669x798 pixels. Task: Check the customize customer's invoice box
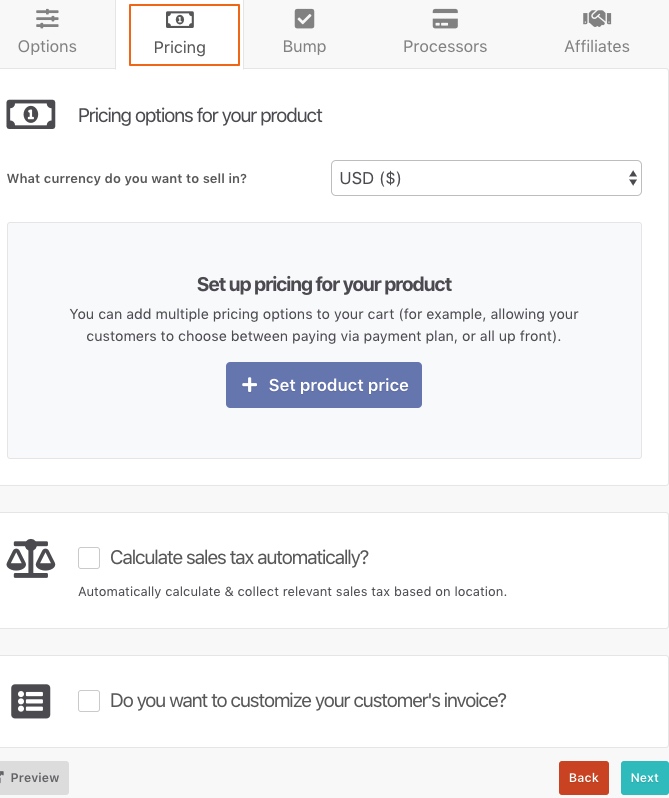click(89, 701)
